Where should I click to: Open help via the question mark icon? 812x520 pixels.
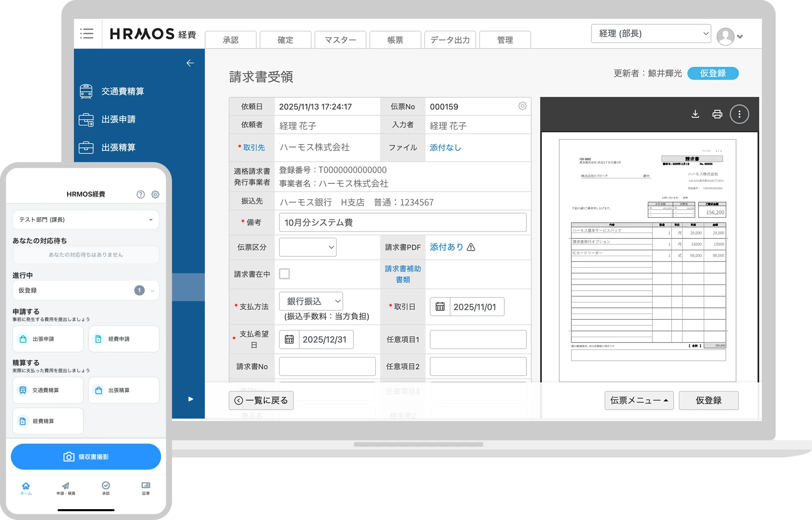click(140, 194)
